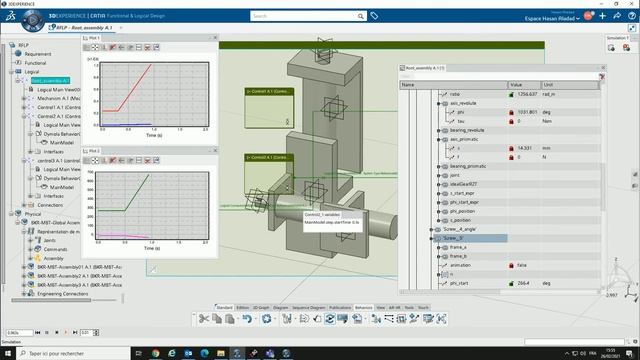Switch to the 3D Graph toolbar tab

point(261,308)
